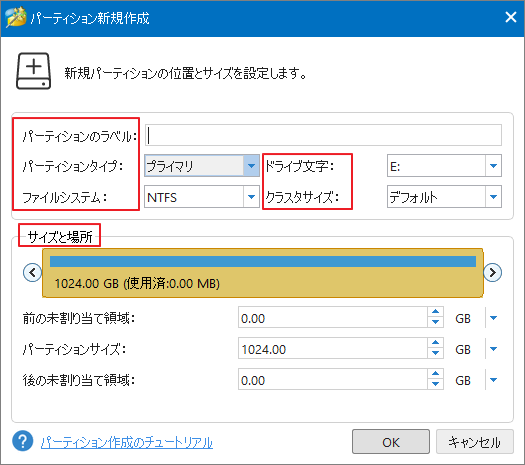This screenshot has height=465, width=525.
Task: Click the キャンセル button
Action: coord(475,442)
